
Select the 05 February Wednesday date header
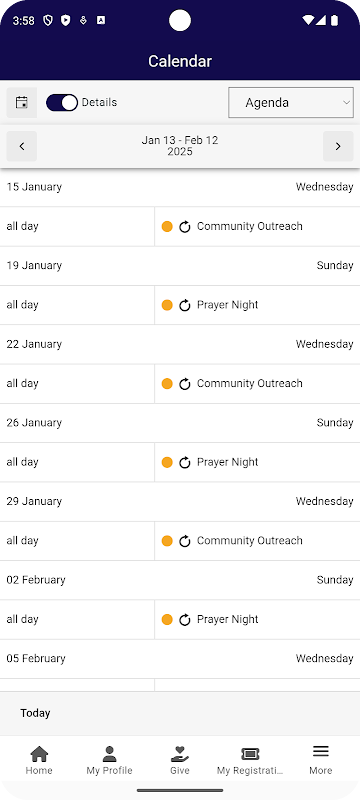180,659
